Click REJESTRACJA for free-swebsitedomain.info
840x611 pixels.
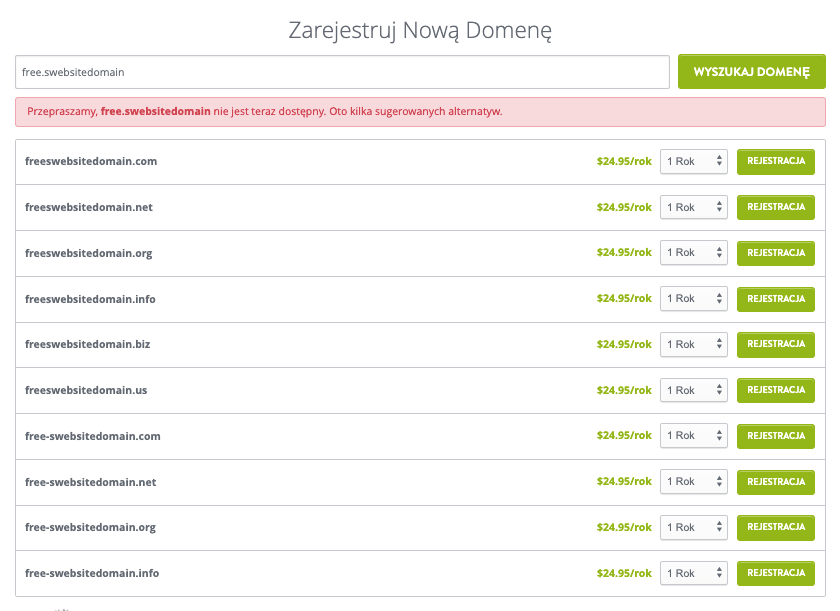pos(775,573)
